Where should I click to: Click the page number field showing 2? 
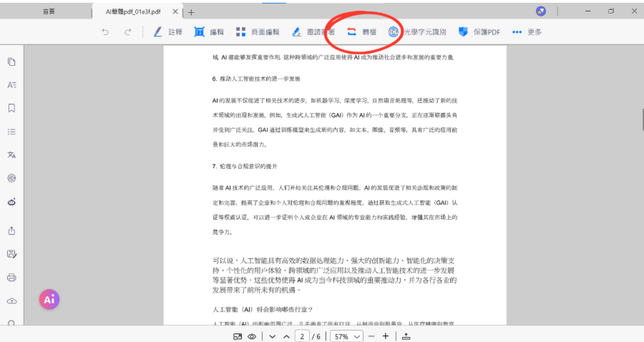pyautogui.click(x=302, y=336)
